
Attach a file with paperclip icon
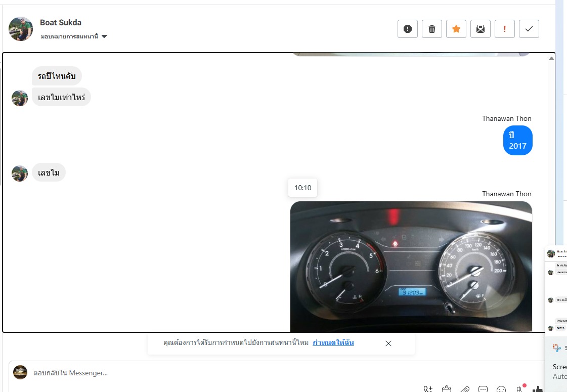(x=465, y=389)
